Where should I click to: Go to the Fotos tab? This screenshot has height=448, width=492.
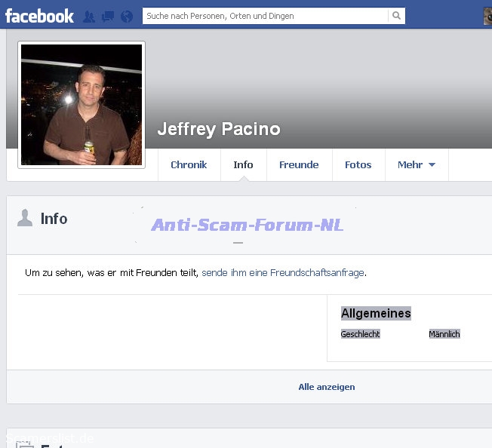tap(358, 164)
